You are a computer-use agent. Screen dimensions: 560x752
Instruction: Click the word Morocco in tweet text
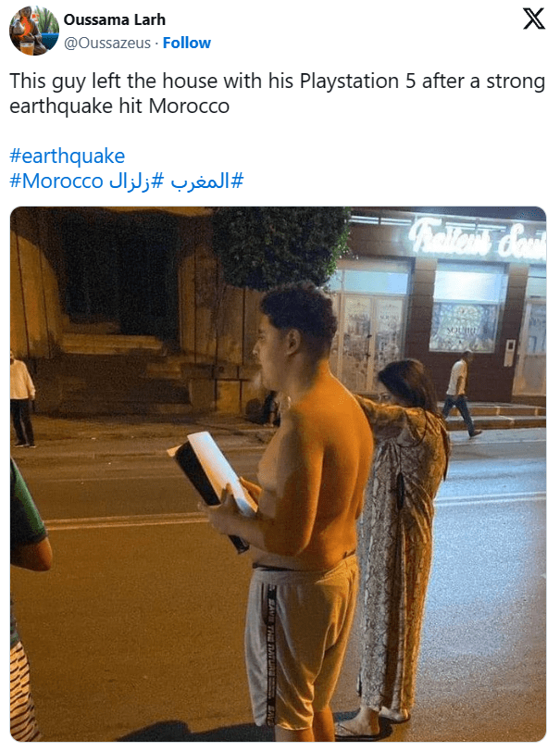(189, 106)
